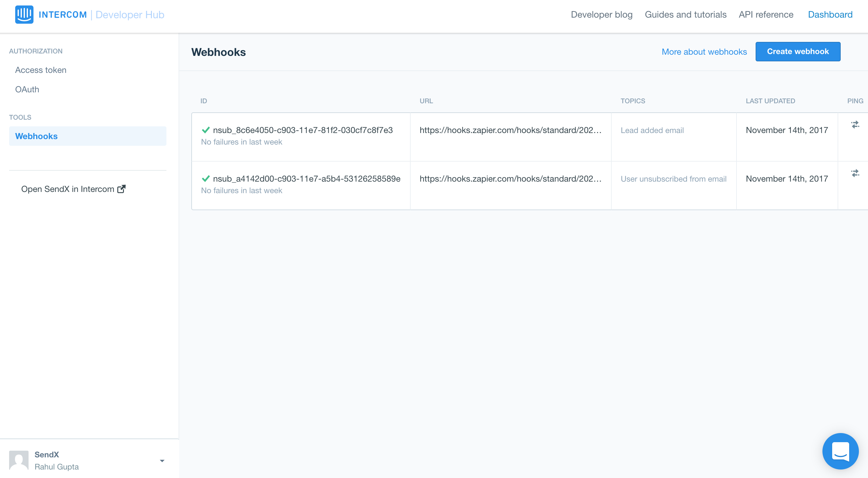The height and width of the screenshot is (478, 868).
Task: Click the first Zapier hook URL
Action: pyautogui.click(x=510, y=130)
